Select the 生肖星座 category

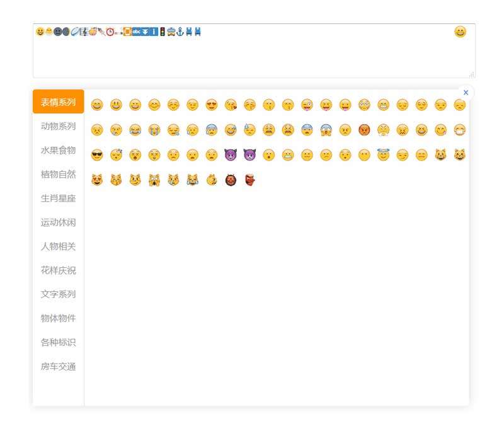[x=58, y=198]
